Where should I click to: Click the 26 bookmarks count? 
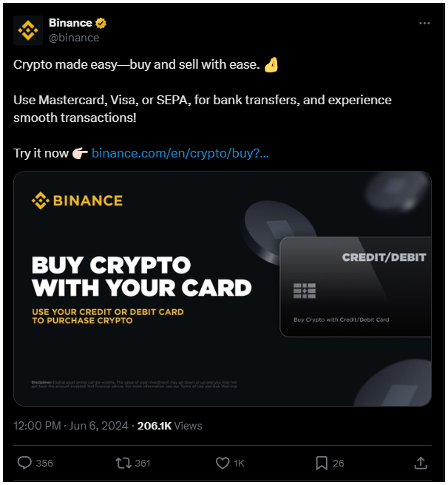pos(339,464)
